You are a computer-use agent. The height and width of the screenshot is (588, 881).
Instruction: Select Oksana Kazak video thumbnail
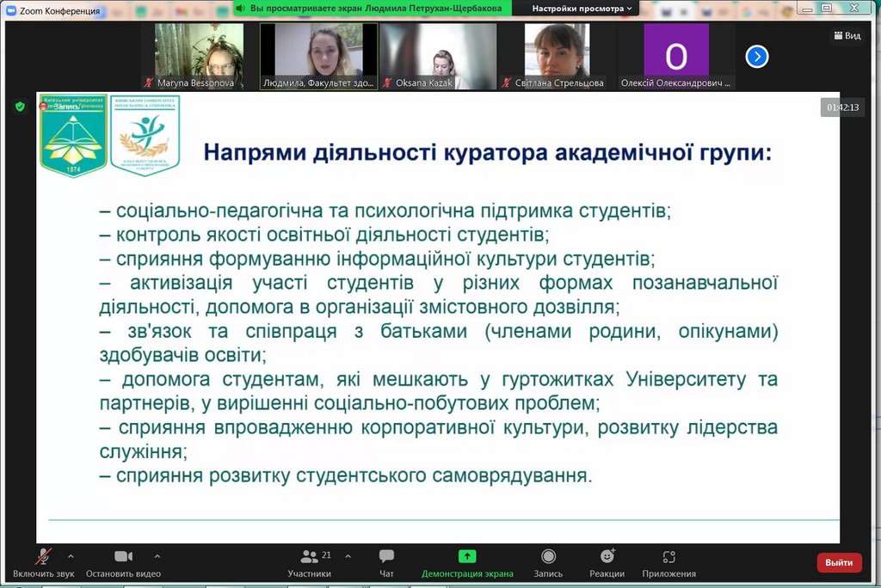pos(438,56)
